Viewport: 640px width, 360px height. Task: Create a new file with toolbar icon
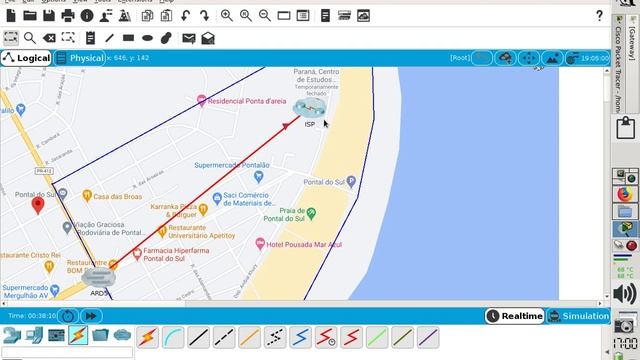[x=11, y=16]
